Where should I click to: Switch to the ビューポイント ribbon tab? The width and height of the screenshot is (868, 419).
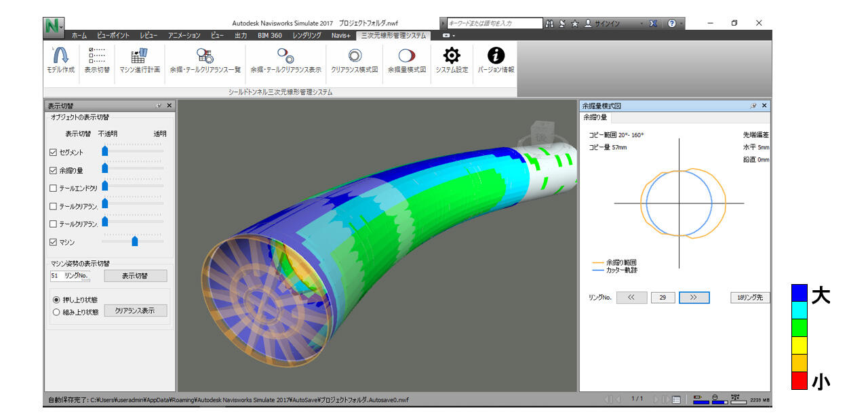(x=113, y=35)
